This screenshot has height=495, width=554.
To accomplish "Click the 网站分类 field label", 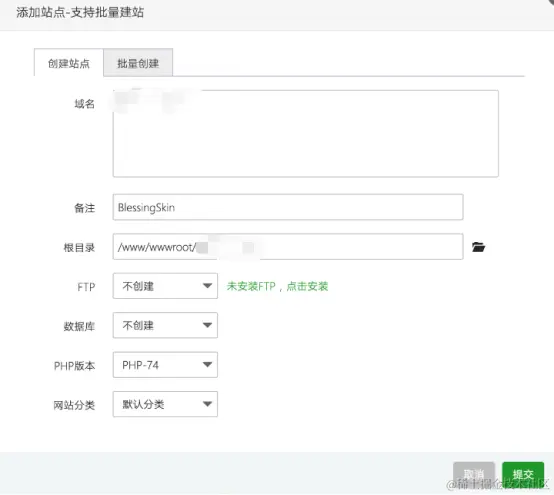I will pos(74,405).
